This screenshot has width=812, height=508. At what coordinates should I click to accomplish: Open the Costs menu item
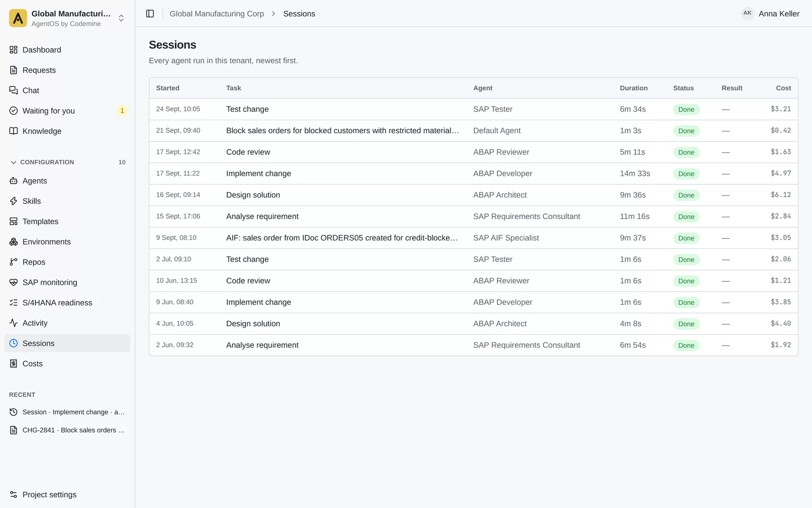[x=67, y=364]
